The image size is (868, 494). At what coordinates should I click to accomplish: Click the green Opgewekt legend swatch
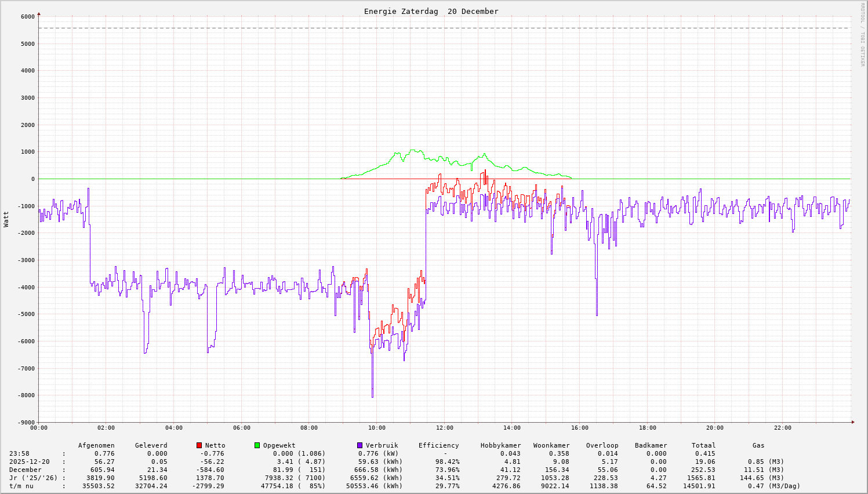coord(257,445)
